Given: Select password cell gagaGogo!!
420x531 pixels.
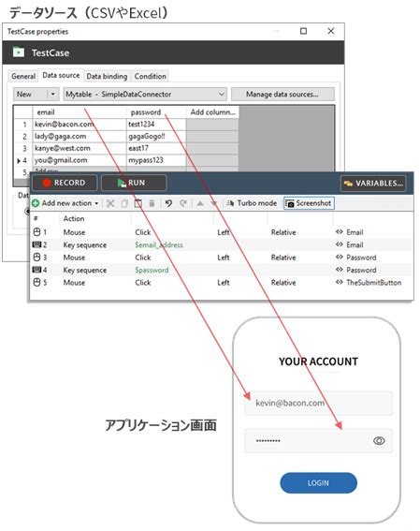Looking at the screenshot, I should click(x=156, y=136).
